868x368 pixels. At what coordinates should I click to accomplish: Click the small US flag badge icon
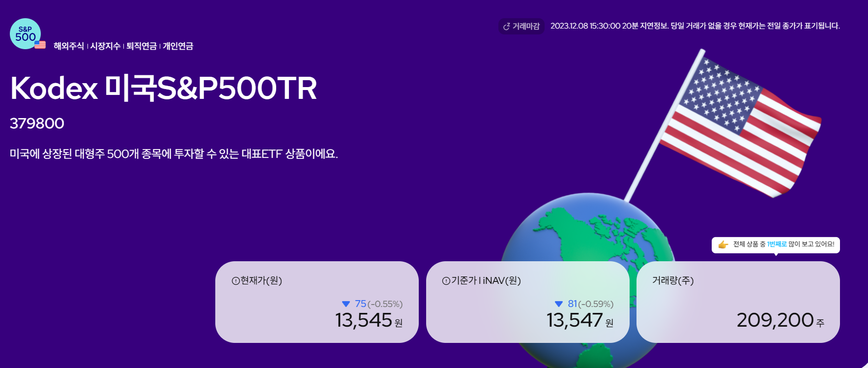coord(40,45)
